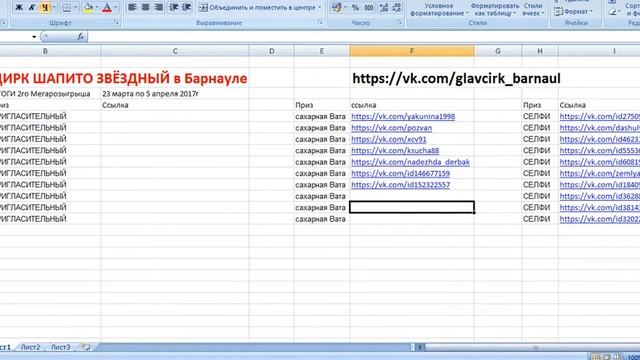
Task: Open the name box dropdown arrow
Action: coord(34,37)
